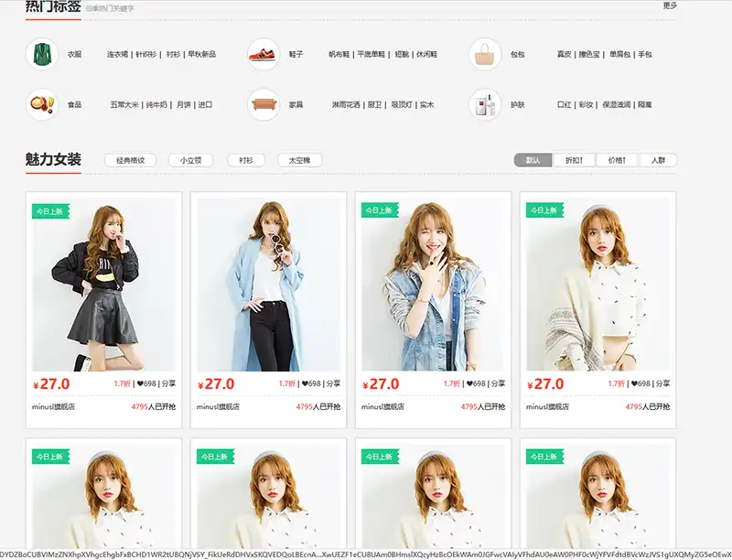Image resolution: width=732 pixels, height=560 pixels.
Task: Open the denim jacket winking model product photo
Action: pos(433,285)
